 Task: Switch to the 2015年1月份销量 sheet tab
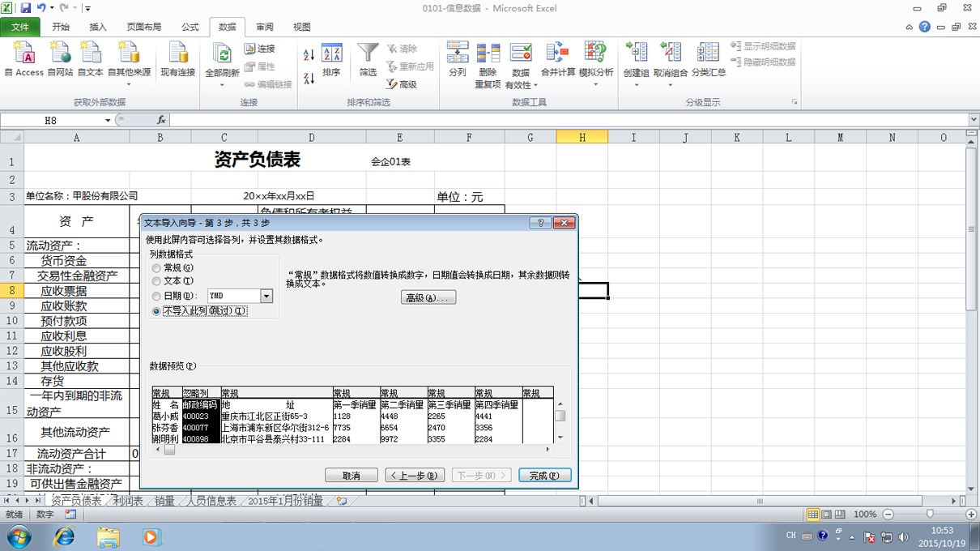(x=285, y=502)
